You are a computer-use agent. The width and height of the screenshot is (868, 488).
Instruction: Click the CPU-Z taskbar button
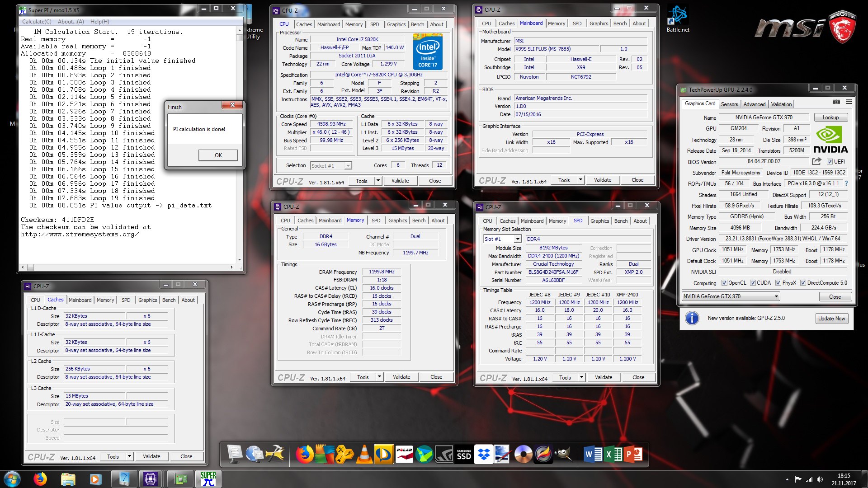point(151,479)
